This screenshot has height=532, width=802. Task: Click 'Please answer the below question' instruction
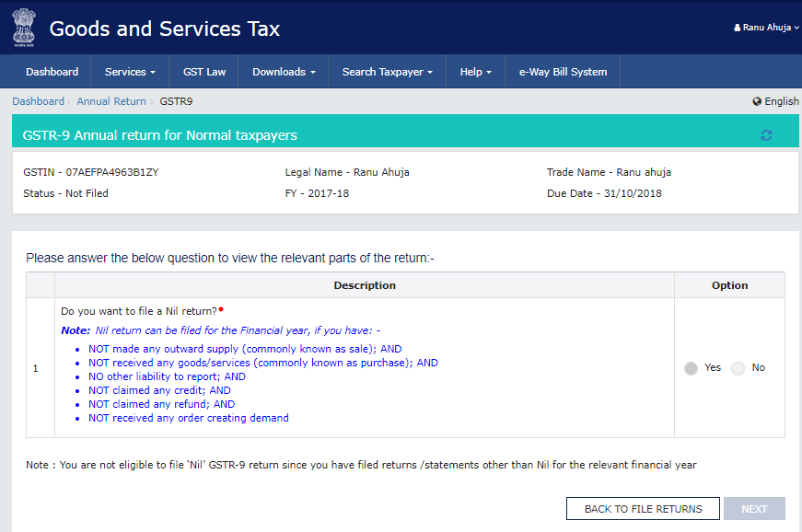click(230, 258)
